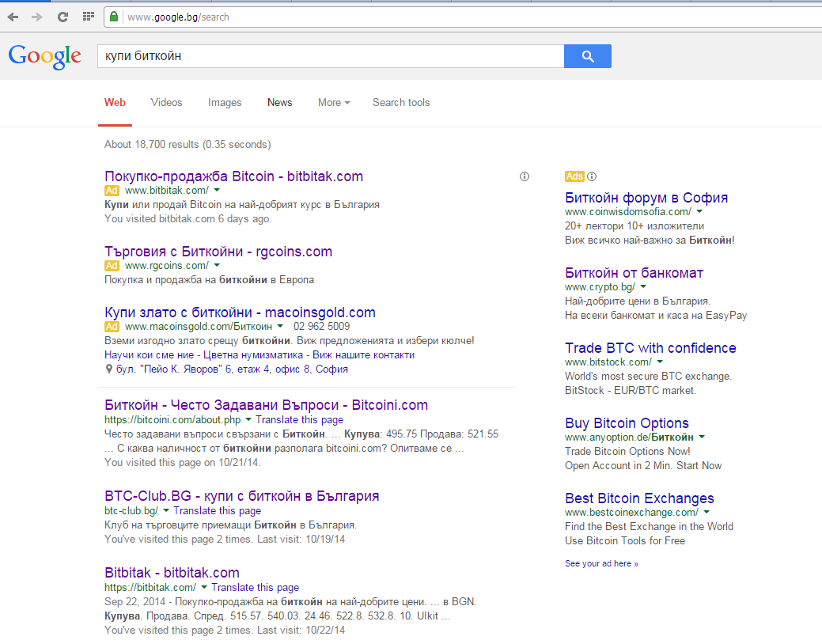Click the Ad badge for bitbitak.com
The width and height of the screenshot is (822, 644).
click(x=112, y=191)
